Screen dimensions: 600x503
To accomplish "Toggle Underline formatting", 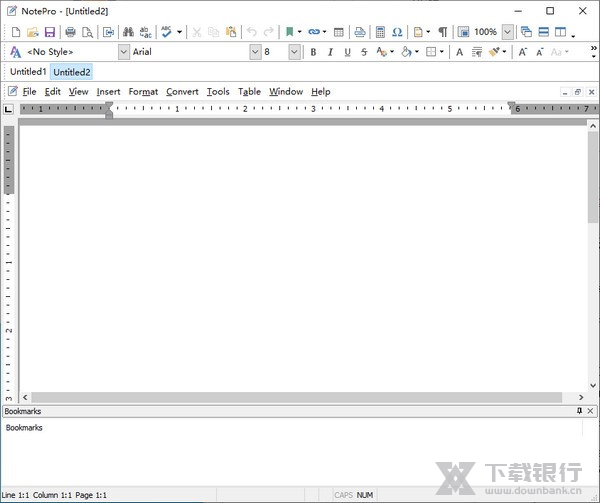I will 347,52.
